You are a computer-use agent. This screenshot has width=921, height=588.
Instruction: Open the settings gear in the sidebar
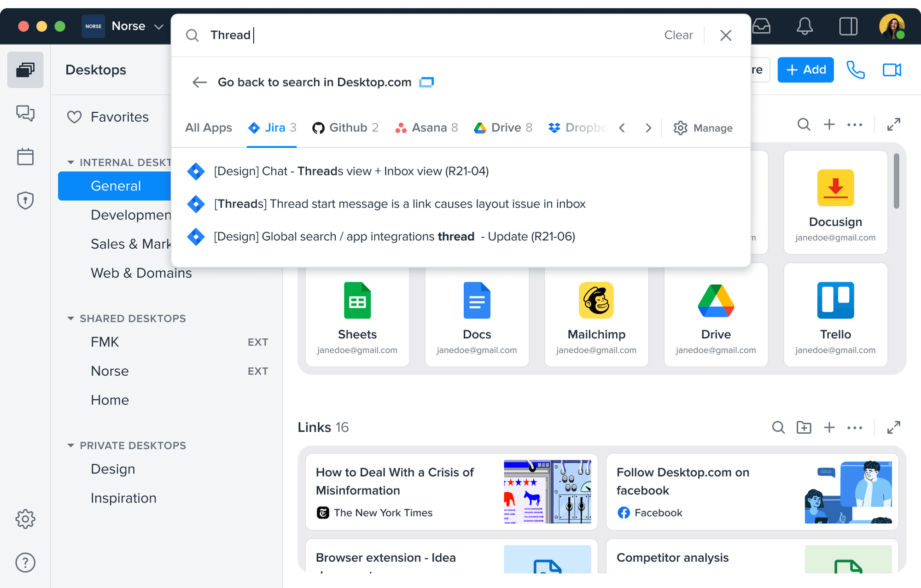click(25, 519)
